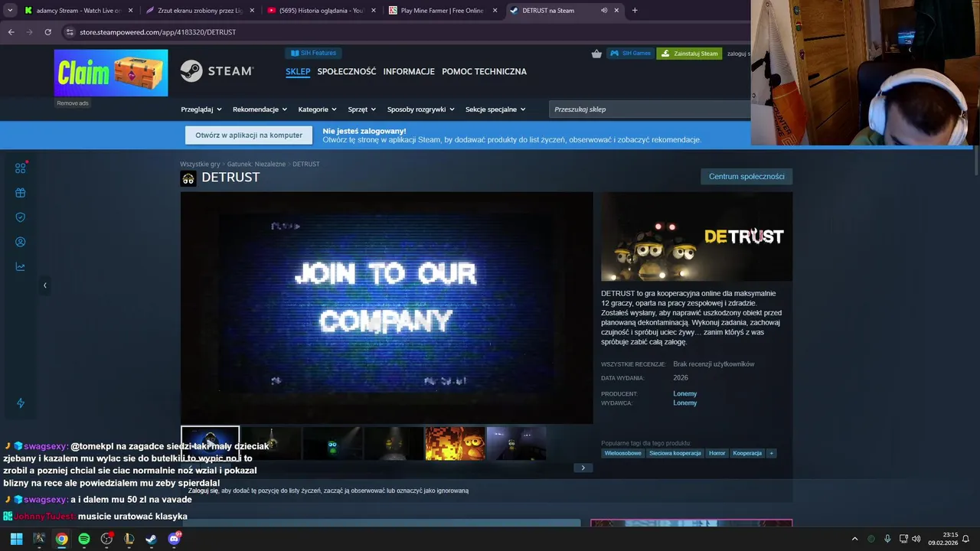Select the Wieloosobowe tag
This screenshot has height=551, width=980.
tap(622, 453)
